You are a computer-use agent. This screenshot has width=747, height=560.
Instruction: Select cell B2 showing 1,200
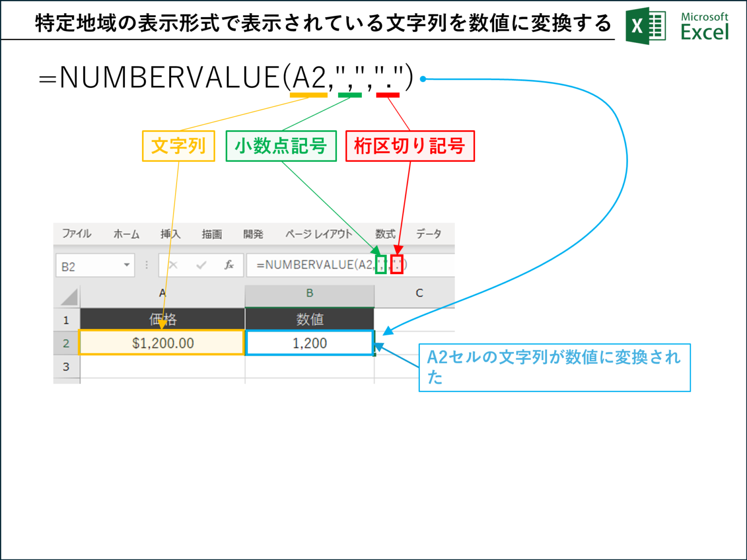[x=310, y=343]
